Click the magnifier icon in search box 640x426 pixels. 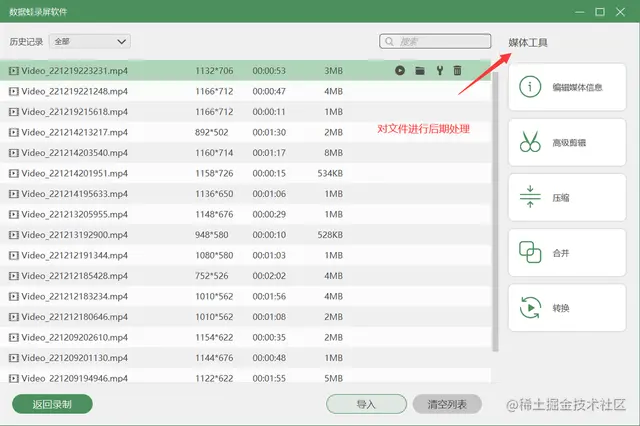389,41
